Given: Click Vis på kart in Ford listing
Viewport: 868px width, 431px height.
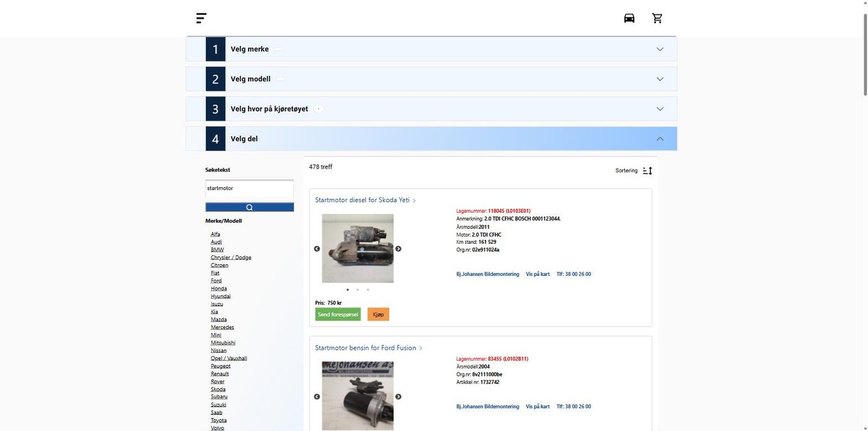Looking at the screenshot, I should pos(538,407).
